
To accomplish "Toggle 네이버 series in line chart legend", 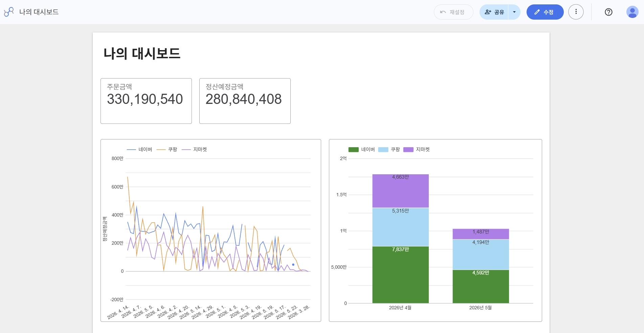I will [x=139, y=150].
